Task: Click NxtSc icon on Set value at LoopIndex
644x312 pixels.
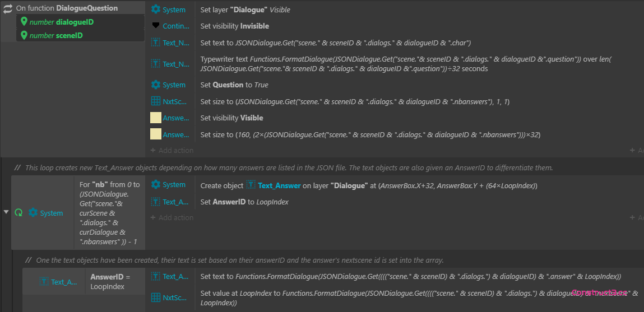Action: click(156, 297)
